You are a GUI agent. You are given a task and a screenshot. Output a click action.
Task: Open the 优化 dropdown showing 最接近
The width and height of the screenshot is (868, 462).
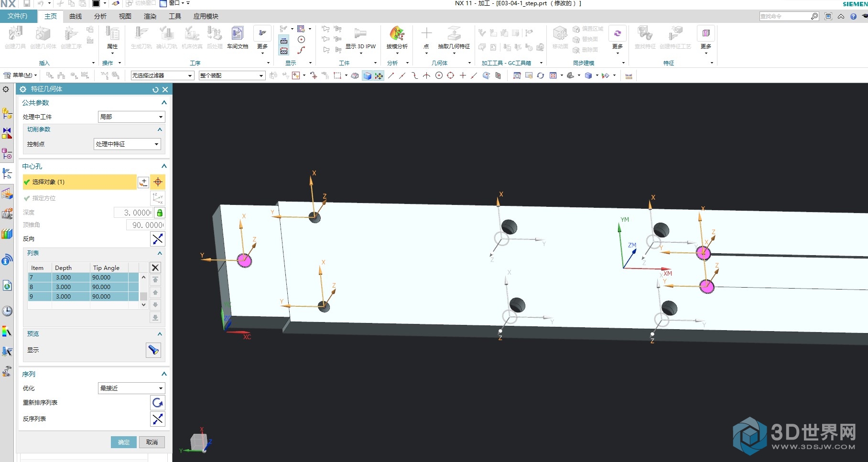pos(131,388)
